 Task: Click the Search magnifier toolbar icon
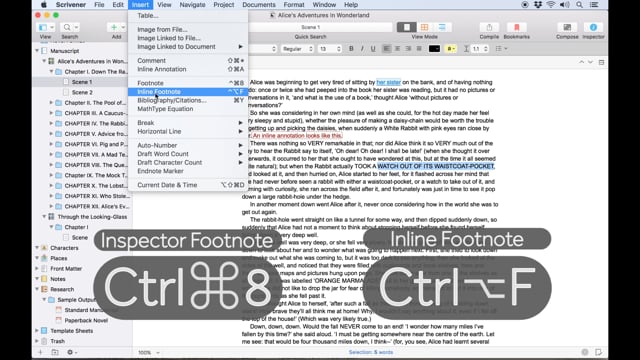(70, 27)
